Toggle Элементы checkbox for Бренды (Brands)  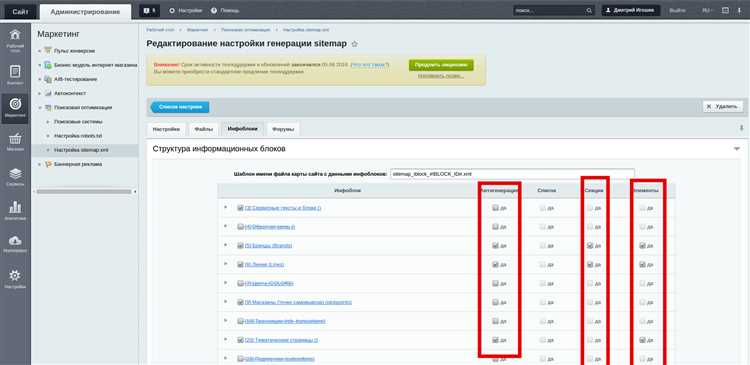point(642,245)
